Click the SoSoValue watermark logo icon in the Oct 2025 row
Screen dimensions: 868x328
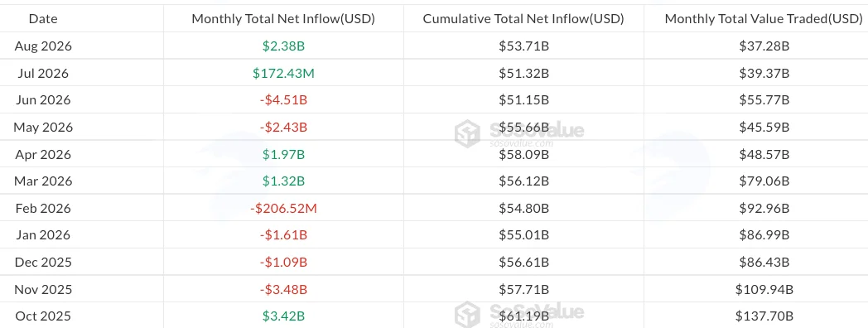pos(466,314)
